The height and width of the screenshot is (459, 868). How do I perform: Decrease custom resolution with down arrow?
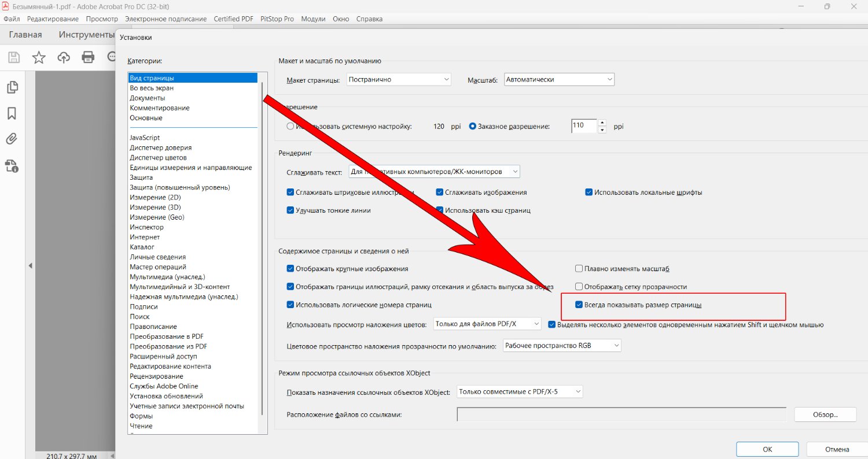(602, 130)
